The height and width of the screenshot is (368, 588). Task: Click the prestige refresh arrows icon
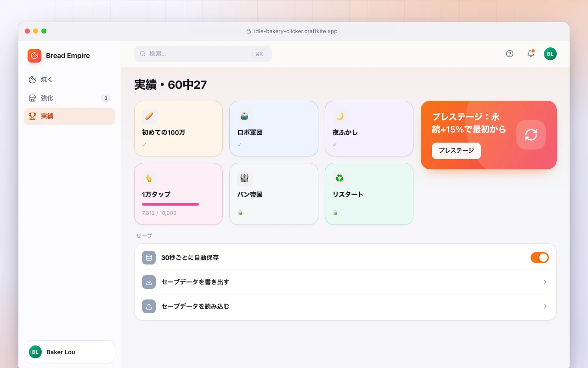tap(531, 135)
